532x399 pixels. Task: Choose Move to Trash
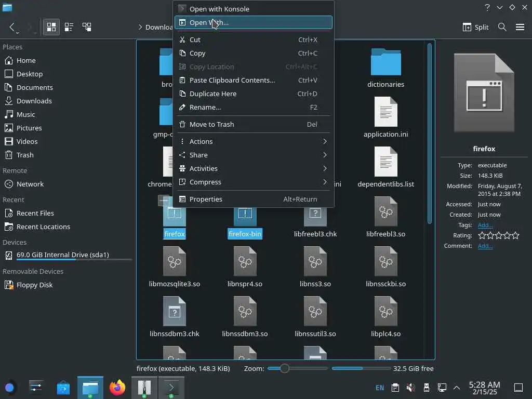pos(253,125)
